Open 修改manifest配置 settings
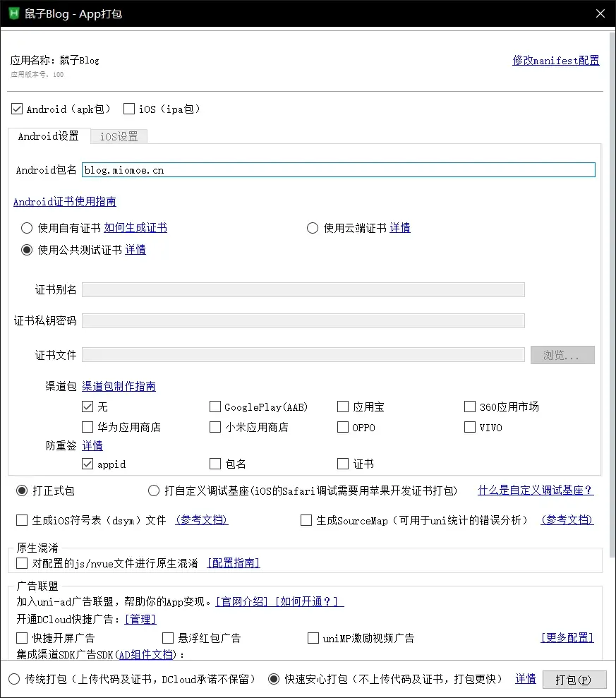Image resolution: width=616 pixels, height=698 pixels. tap(555, 61)
